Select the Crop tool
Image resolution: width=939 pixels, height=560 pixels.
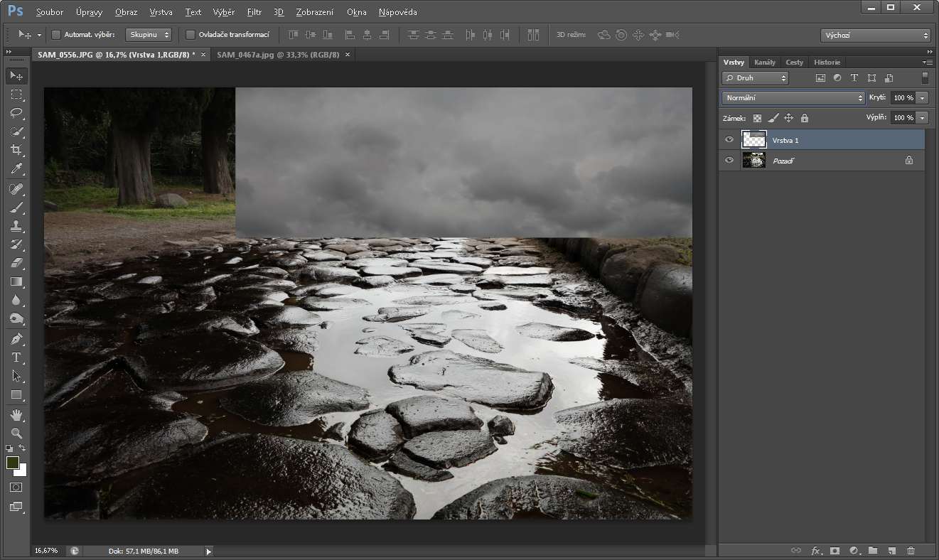16,150
